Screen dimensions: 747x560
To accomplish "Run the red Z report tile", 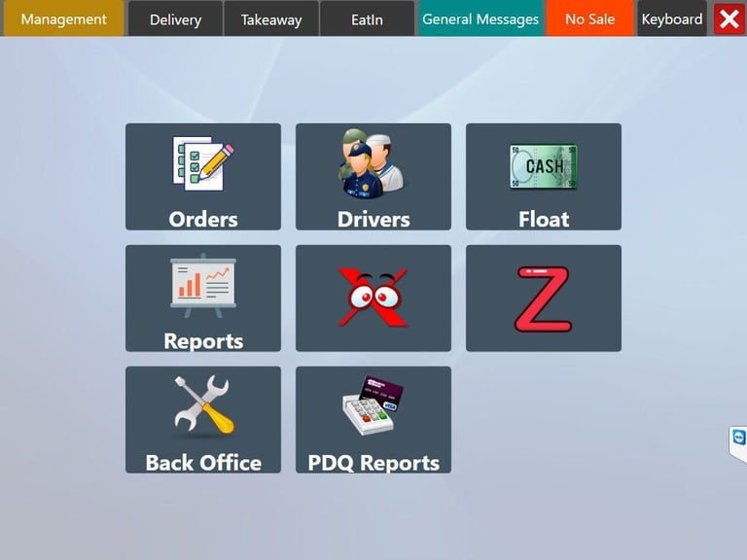I will 544,298.
